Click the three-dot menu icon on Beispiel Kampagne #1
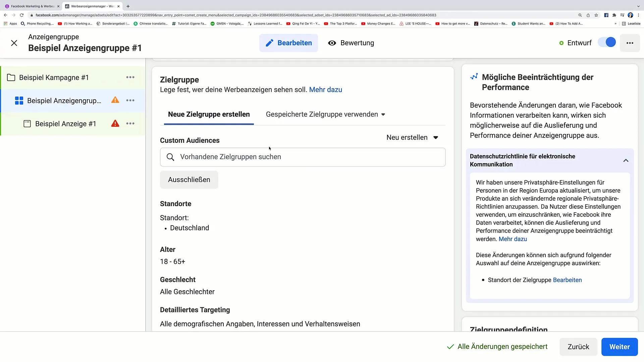This screenshot has height=362, width=644. click(130, 77)
